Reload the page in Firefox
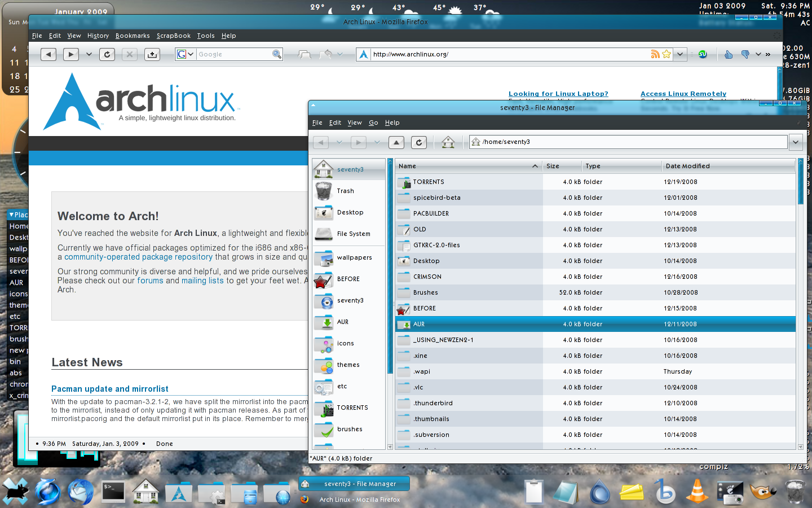 [107, 54]
